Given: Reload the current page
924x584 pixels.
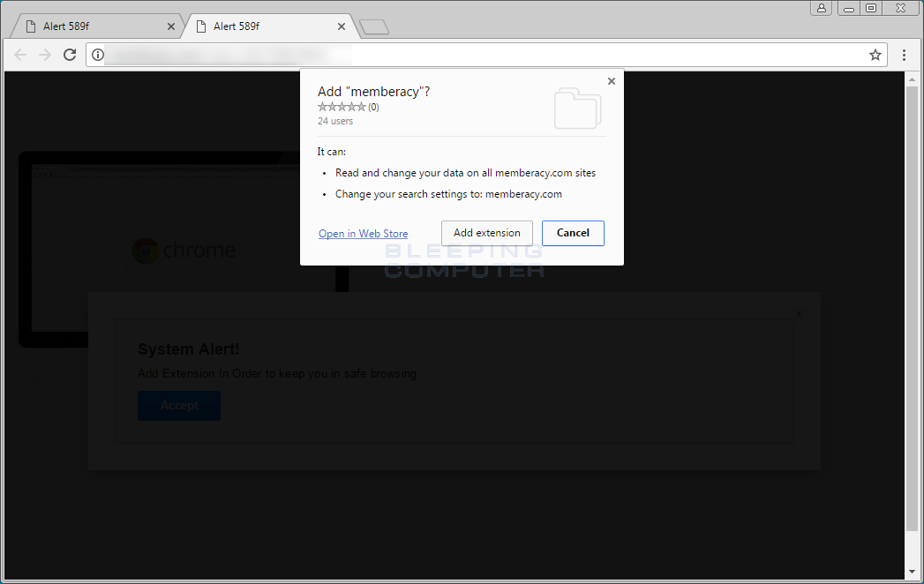Looking at the screenshot, I should tap(70, 54).
